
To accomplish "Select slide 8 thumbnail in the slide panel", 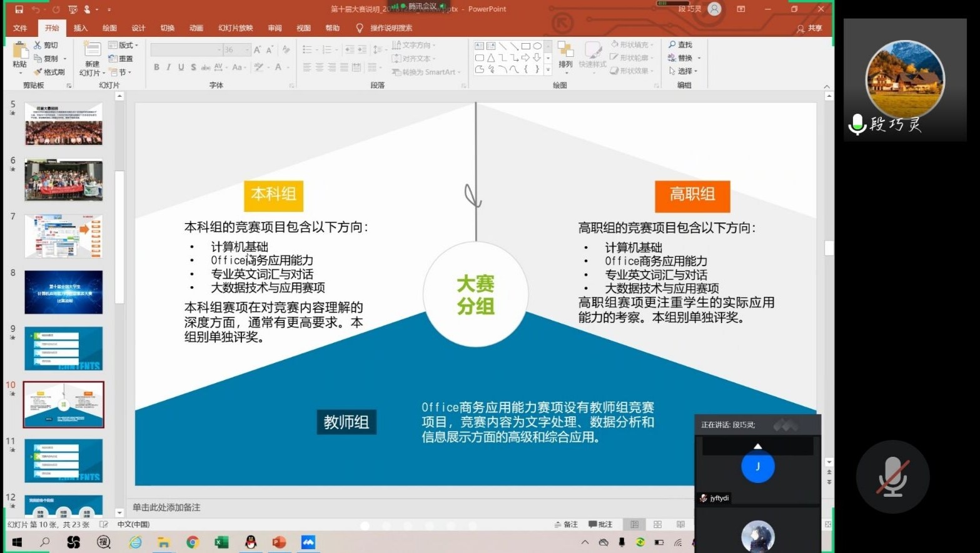I will [64, 292].
